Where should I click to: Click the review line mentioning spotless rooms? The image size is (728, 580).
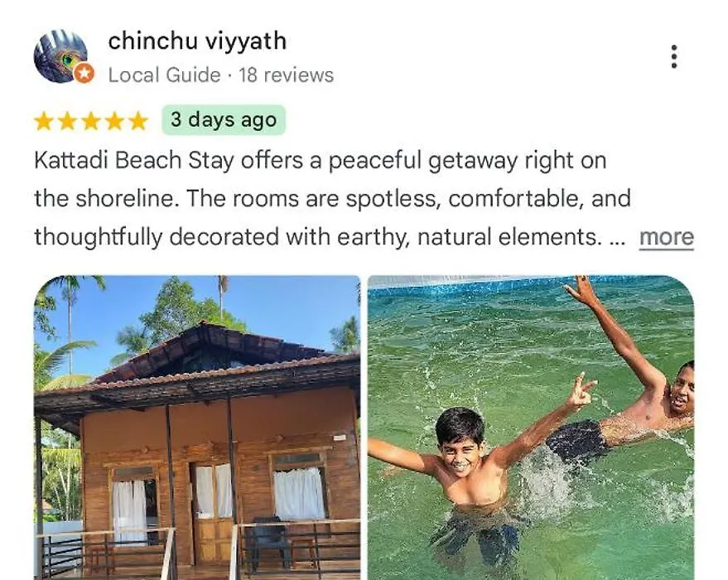(332, 199)
